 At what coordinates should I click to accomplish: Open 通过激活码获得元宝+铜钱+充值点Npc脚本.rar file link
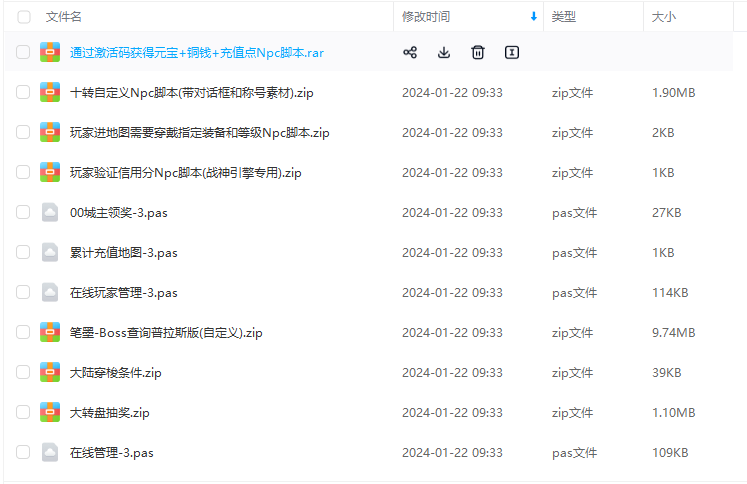click(196, 52)
